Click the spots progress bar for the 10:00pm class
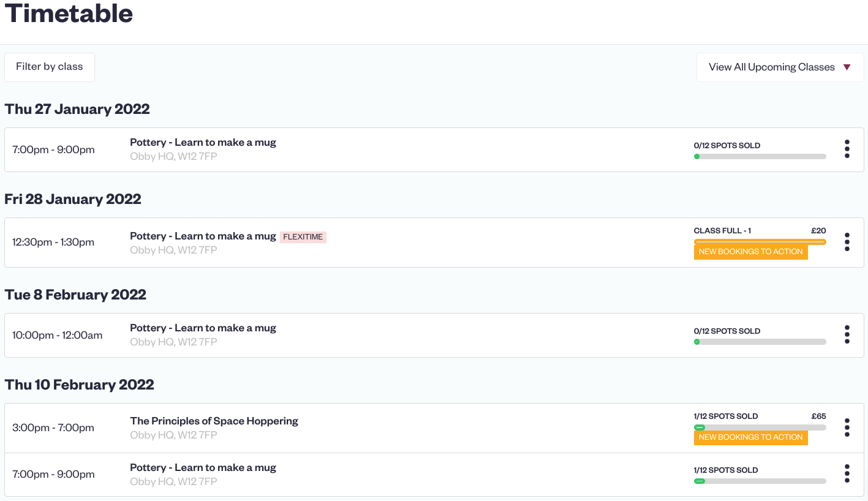 pyautogui.click(x=760, y=342)
